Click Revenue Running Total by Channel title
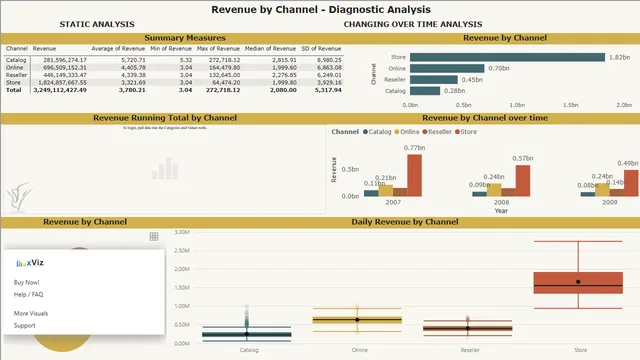 [165, 118]
